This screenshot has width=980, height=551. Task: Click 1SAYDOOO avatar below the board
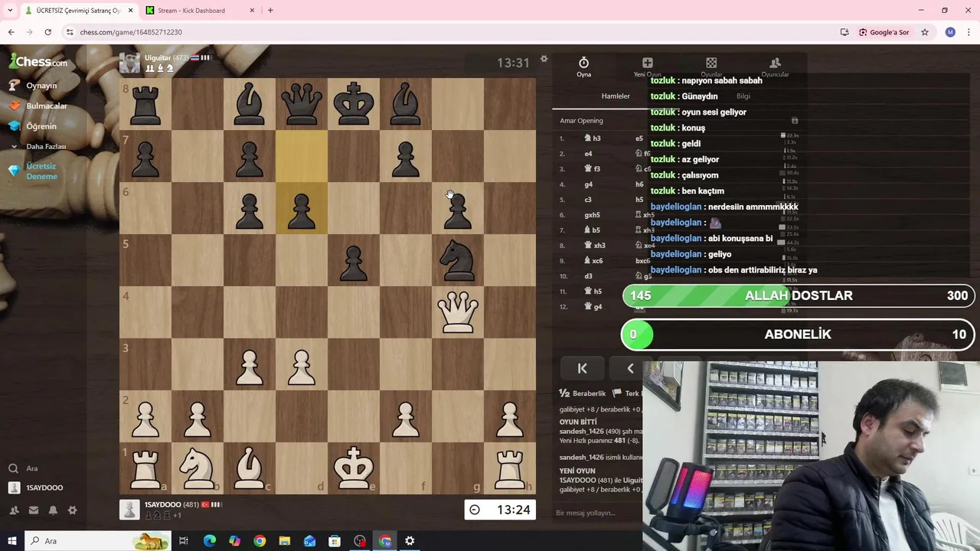tap(129, 510)
